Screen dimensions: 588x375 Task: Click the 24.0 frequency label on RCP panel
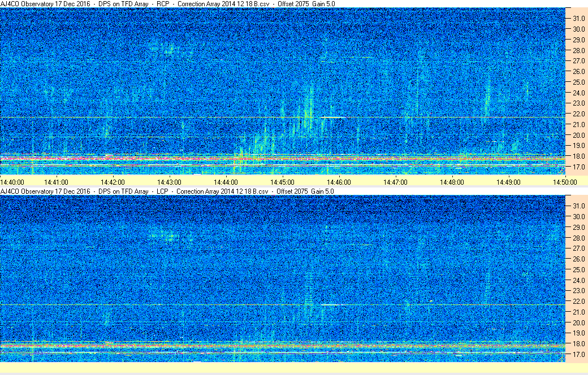578,93
